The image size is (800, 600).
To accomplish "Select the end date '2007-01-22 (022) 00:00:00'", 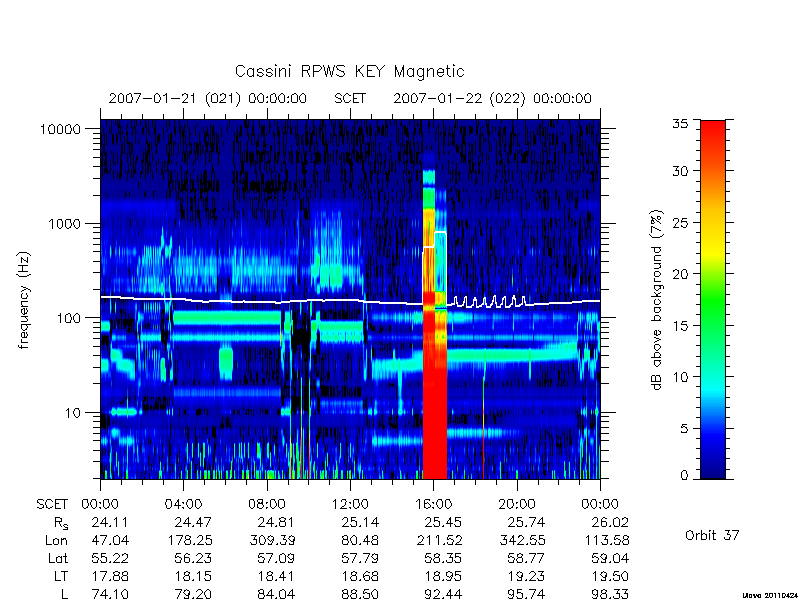I will pos(492,98).
